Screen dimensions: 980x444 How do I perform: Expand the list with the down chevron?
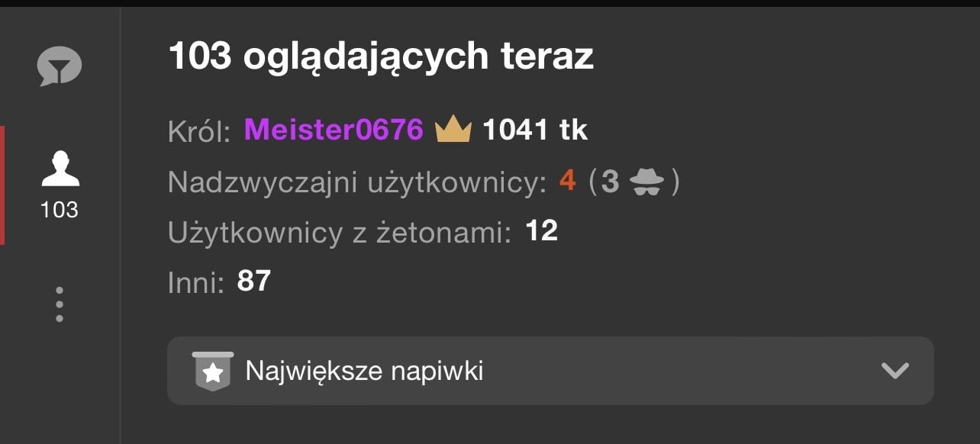tap(895, 371)
